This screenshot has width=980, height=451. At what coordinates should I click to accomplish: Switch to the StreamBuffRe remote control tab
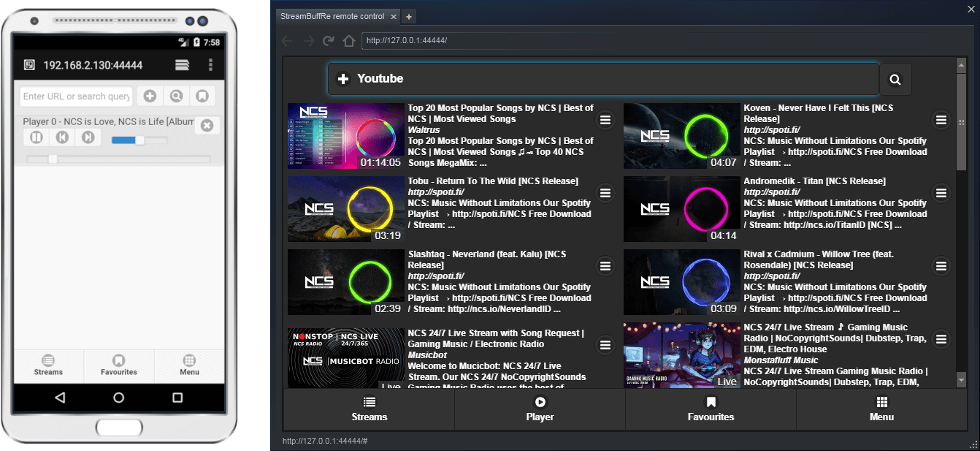(x=331, y=15)
